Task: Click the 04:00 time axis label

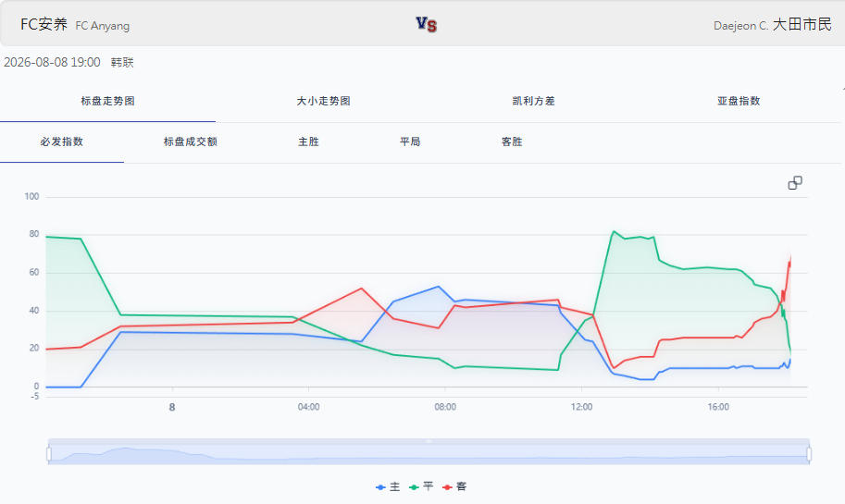Action: (309, 407)
